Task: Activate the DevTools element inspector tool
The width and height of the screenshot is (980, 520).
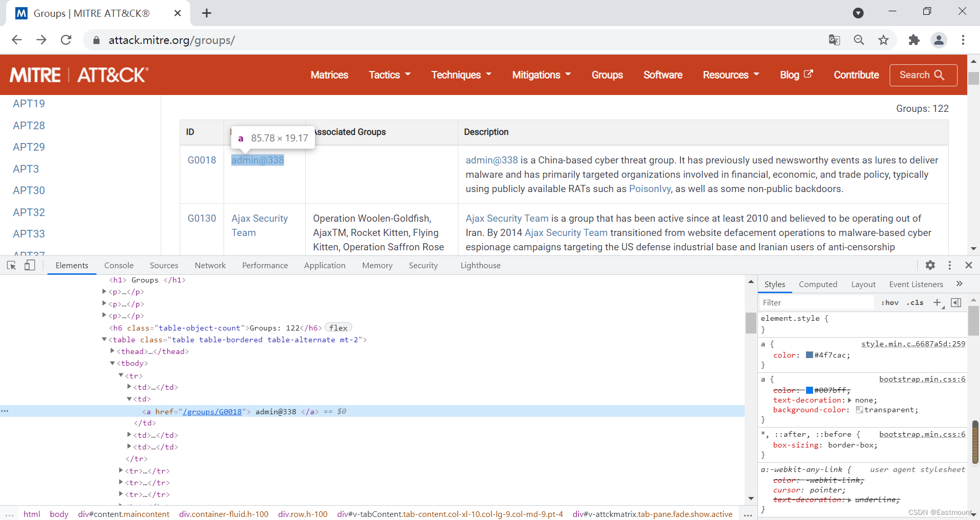Action: click(11, 265)
